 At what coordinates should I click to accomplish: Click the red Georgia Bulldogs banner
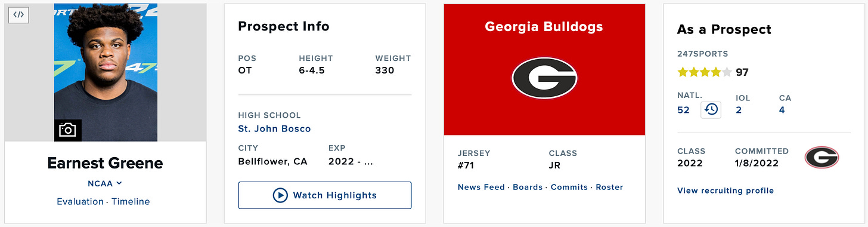pyautogui.click(x=544, y=70)
